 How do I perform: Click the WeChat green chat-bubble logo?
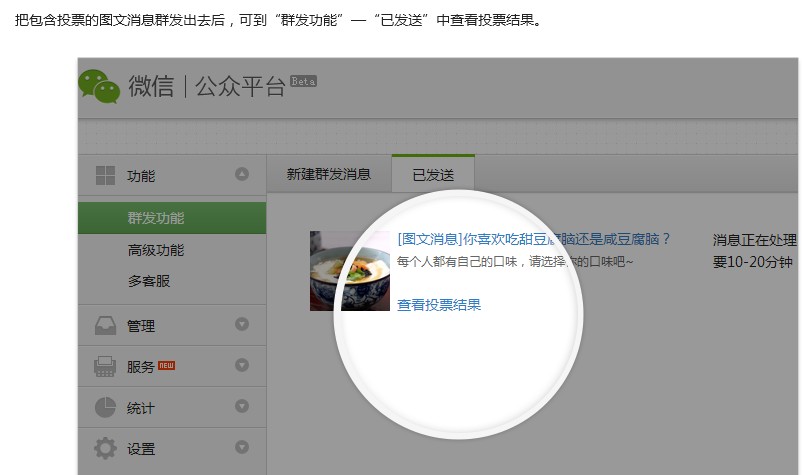pyautogui.click(x=99, y=86)
